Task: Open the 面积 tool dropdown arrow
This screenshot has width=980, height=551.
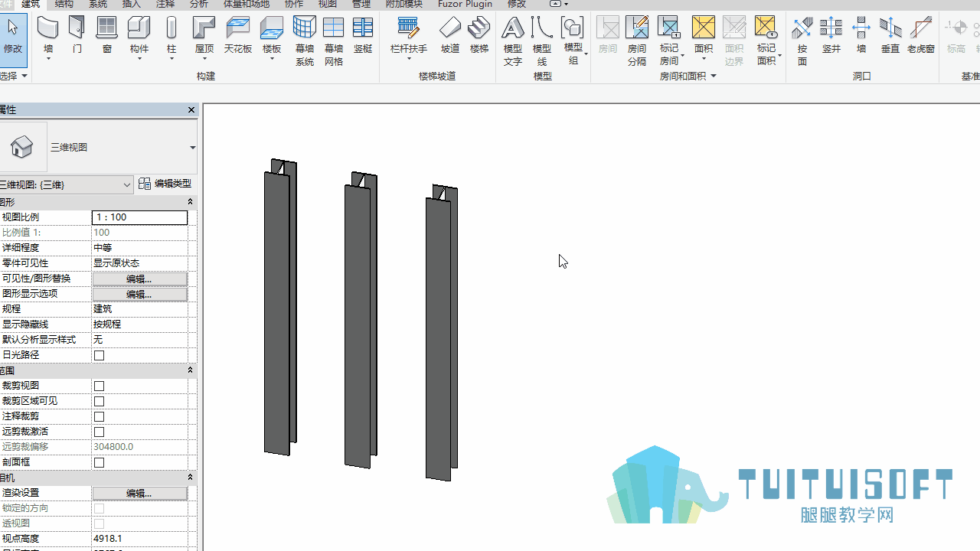Action: (704, 59)
